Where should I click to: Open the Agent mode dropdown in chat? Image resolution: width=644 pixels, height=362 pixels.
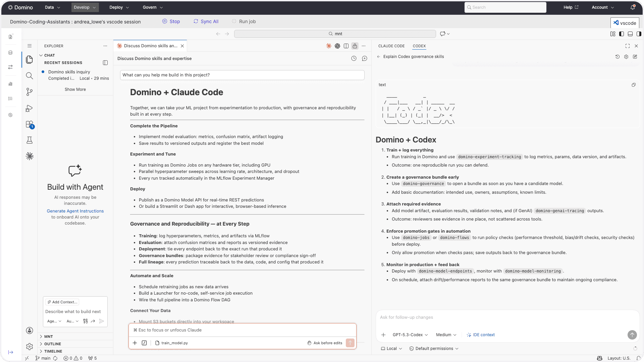pyautogui.click(x=54, y=321)
